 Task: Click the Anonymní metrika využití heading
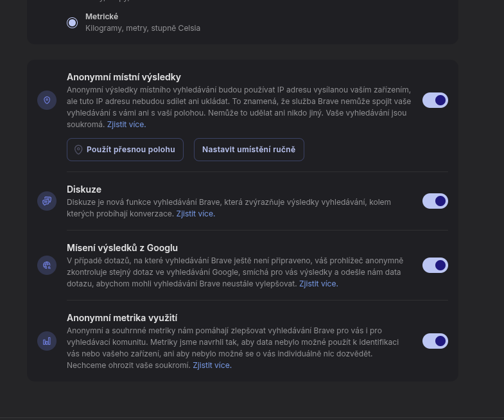pos(122,318)
